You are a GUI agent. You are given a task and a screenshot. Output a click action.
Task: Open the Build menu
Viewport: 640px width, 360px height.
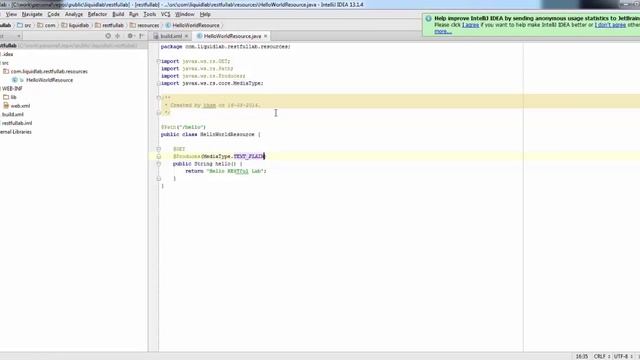[x=118, y=14]
